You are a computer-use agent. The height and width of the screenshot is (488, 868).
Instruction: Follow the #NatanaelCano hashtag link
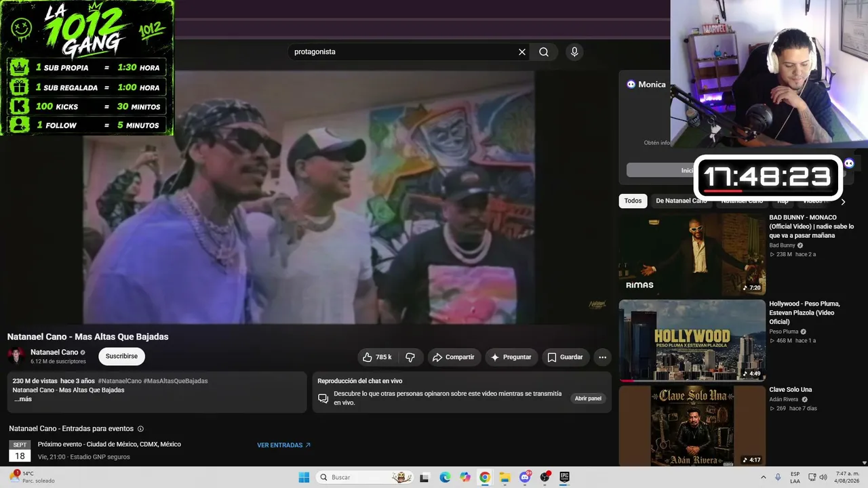click(x=120, y=381)
